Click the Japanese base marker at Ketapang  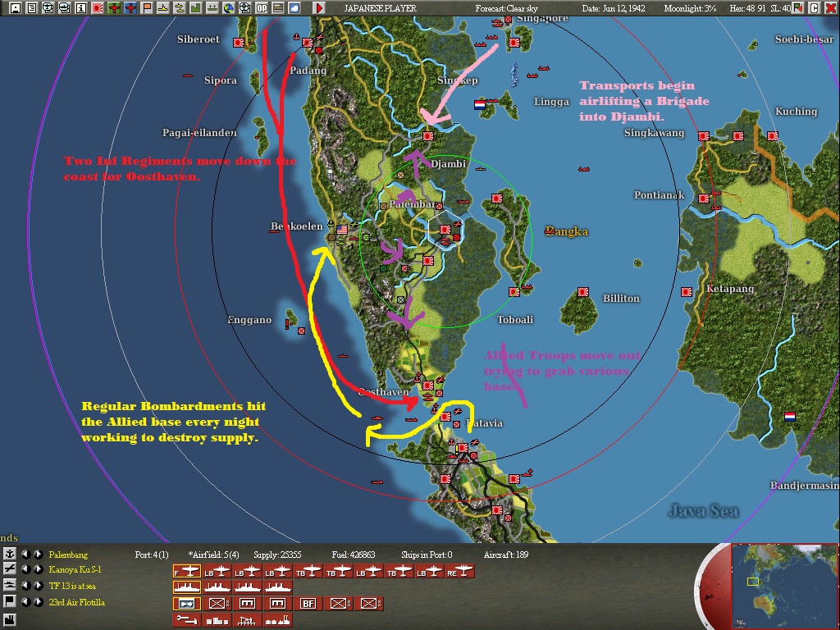pos(687,292)
